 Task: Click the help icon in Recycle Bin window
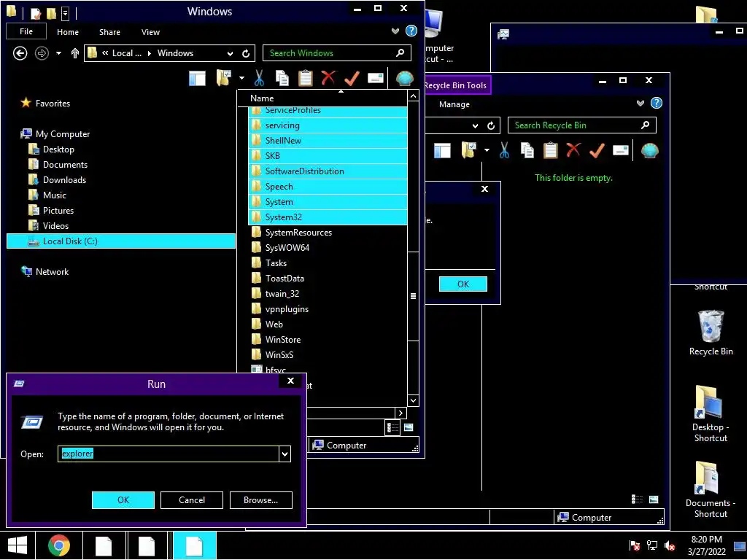[x=657, y=103]
